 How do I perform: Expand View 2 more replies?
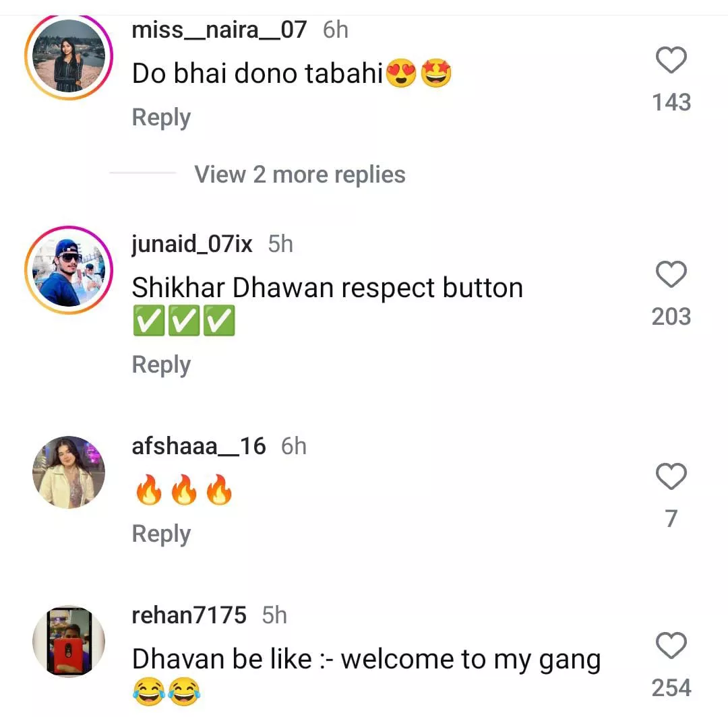pyautogui.click(x=300, y=175)
